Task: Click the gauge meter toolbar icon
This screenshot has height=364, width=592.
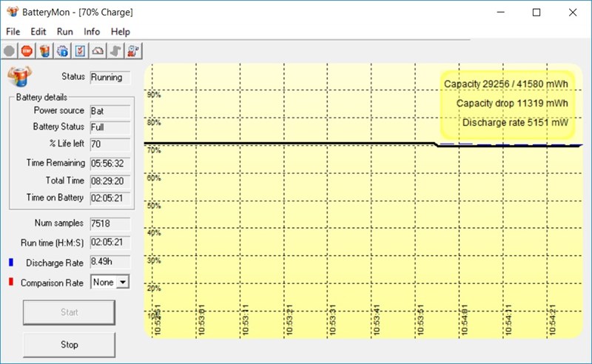Action: (98, 51)
